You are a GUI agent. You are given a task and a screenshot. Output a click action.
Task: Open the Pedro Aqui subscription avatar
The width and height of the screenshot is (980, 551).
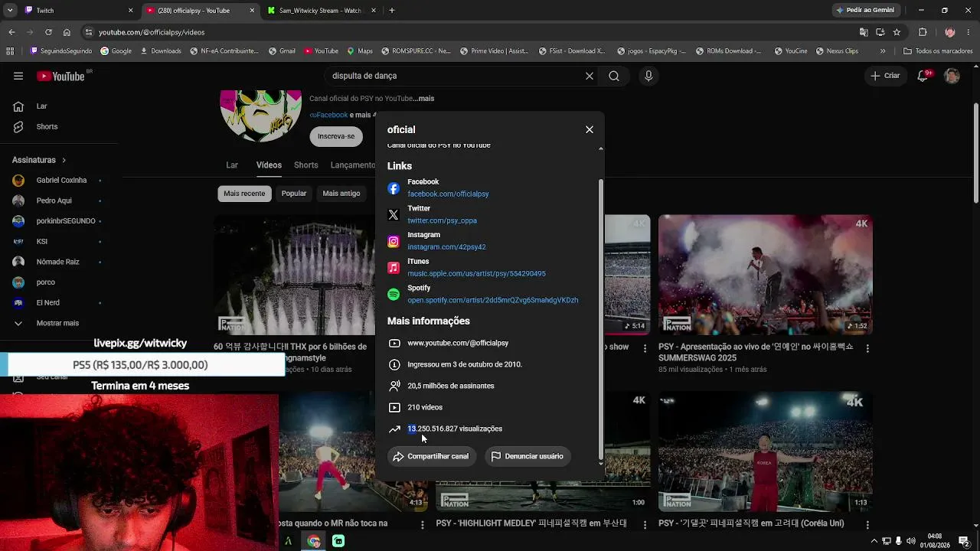[19, 201]
